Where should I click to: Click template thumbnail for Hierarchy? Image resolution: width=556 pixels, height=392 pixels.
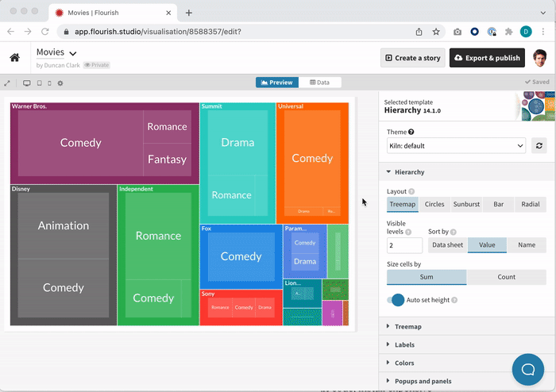535,106
